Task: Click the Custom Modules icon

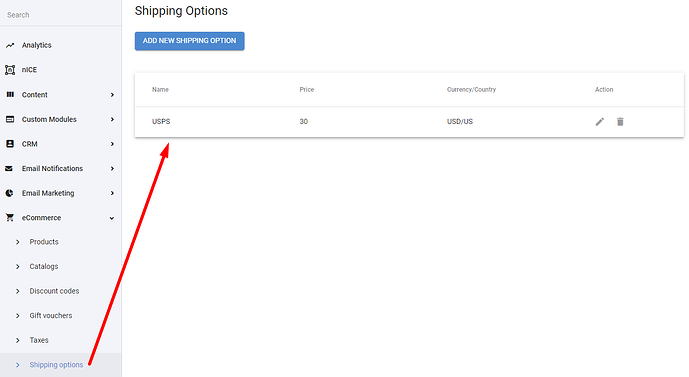Action: (x=10, y=119)
